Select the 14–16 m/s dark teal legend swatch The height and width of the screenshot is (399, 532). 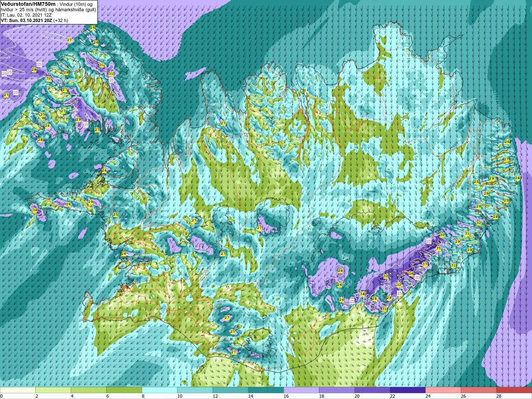click(266, 390)
